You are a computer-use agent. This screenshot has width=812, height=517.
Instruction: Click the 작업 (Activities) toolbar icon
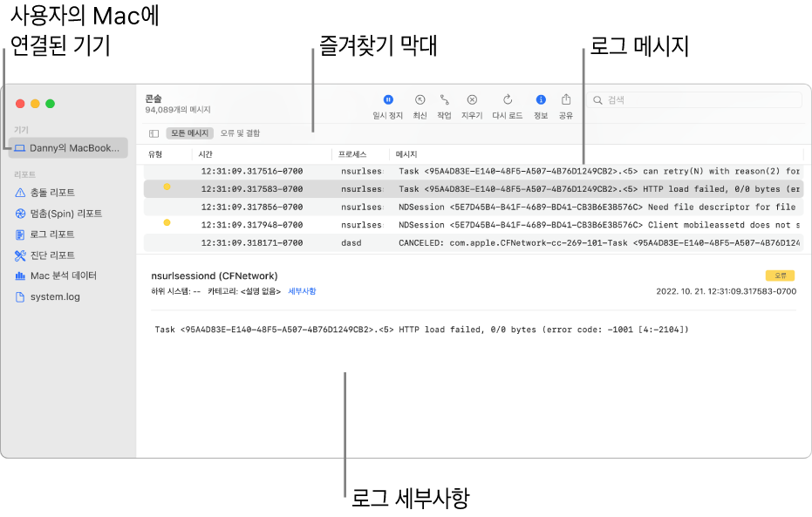pos(444,99)
